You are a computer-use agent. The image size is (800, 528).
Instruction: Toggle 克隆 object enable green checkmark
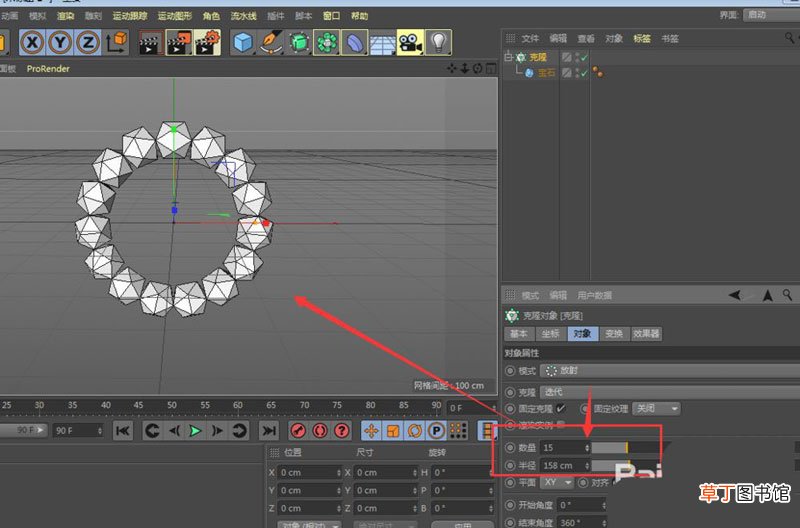pos(584,57)
